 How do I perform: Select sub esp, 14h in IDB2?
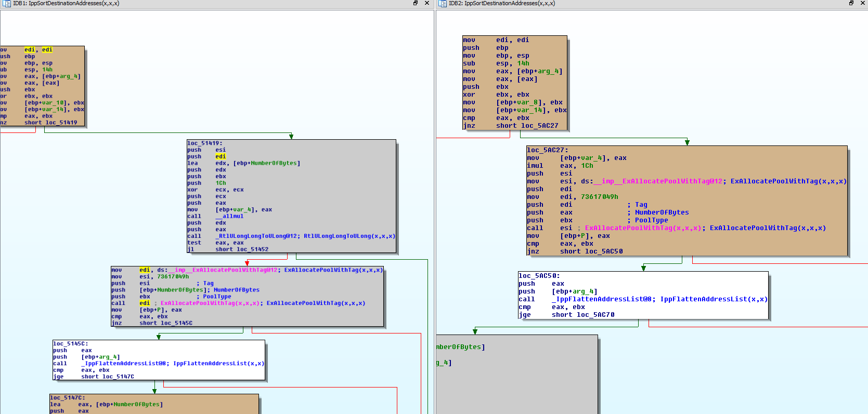[x=496, y=63]
